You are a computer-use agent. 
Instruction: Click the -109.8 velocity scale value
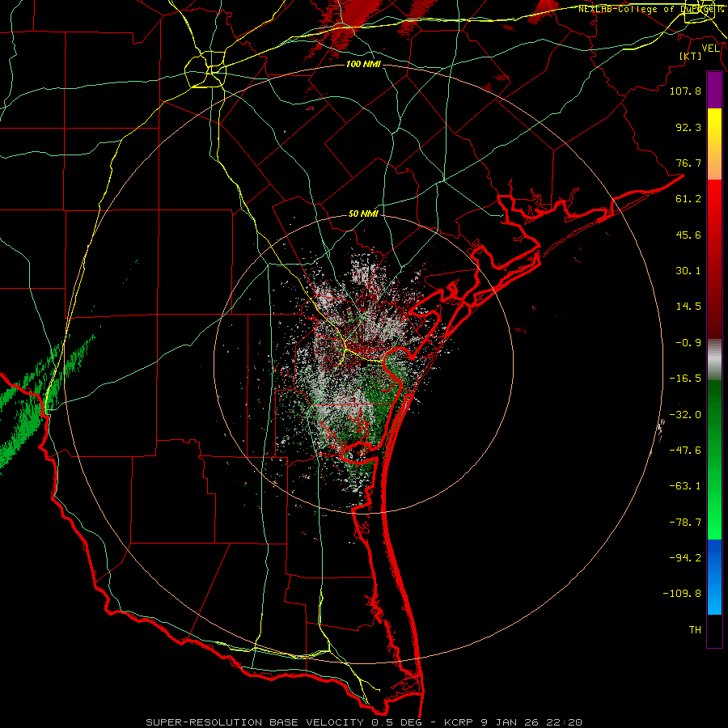point(682,594)
